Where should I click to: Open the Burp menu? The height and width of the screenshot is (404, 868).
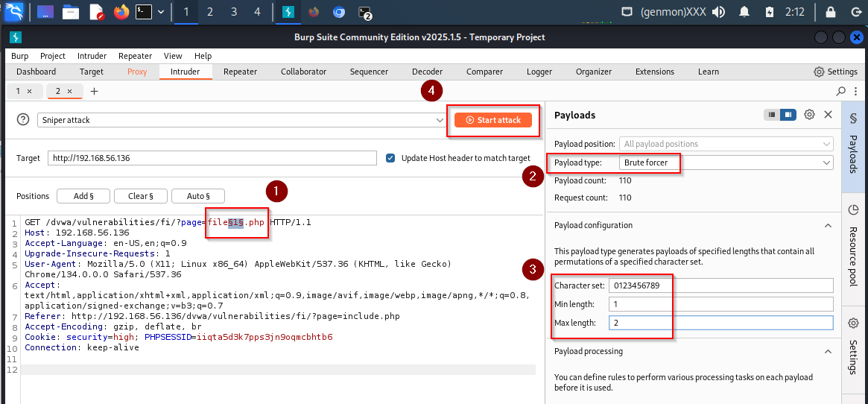20,56
